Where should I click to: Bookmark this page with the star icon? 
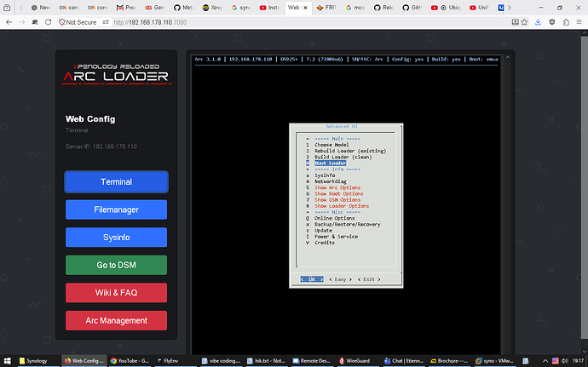pos(525,22)
